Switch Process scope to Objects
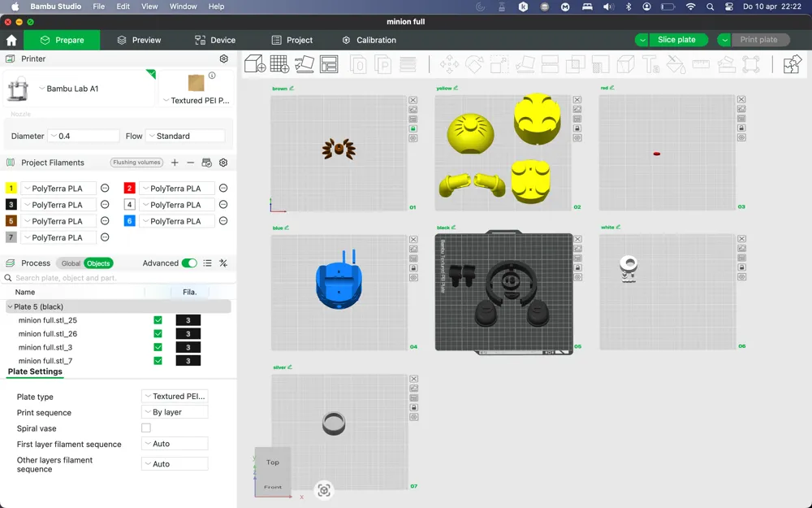Screen dimensions: 812x508 coord(98,263)
